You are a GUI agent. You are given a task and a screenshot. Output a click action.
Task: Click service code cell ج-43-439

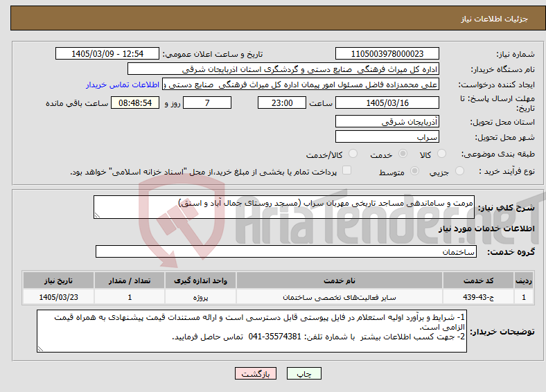click(x=479, y=297)
